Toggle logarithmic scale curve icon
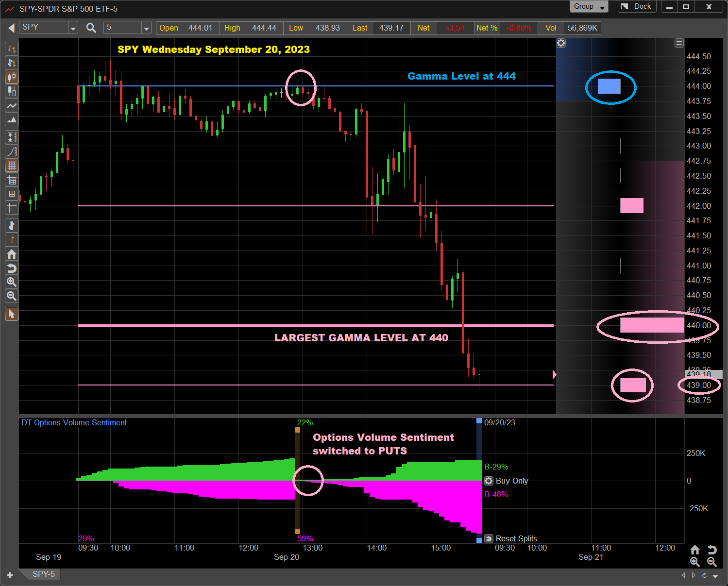 pos(12,151)
